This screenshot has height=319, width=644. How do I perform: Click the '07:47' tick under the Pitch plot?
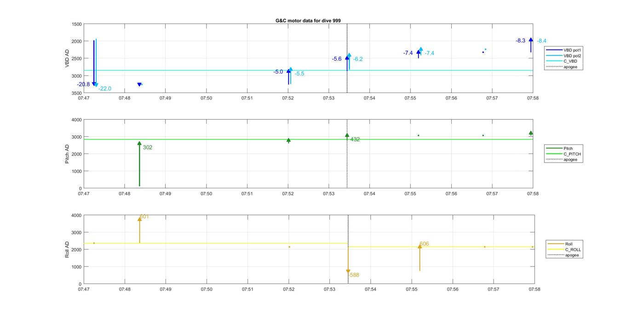(x=84, y=194)
